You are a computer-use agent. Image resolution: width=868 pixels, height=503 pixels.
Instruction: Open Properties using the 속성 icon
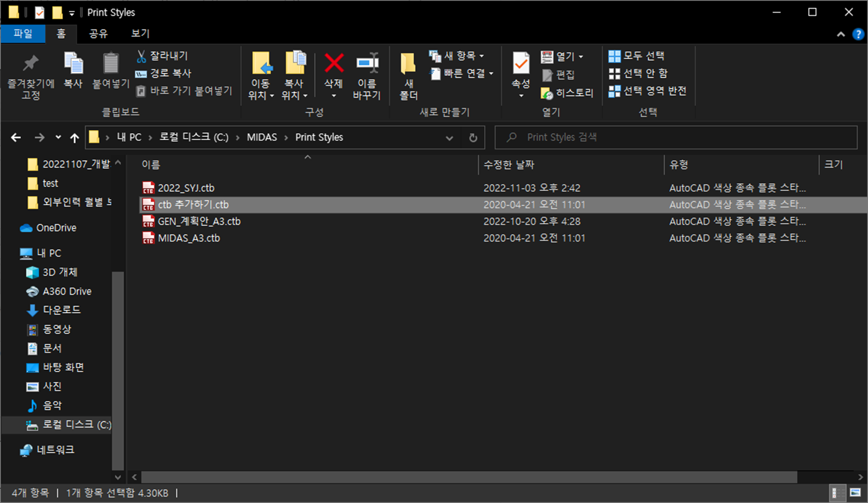point(519,71)
